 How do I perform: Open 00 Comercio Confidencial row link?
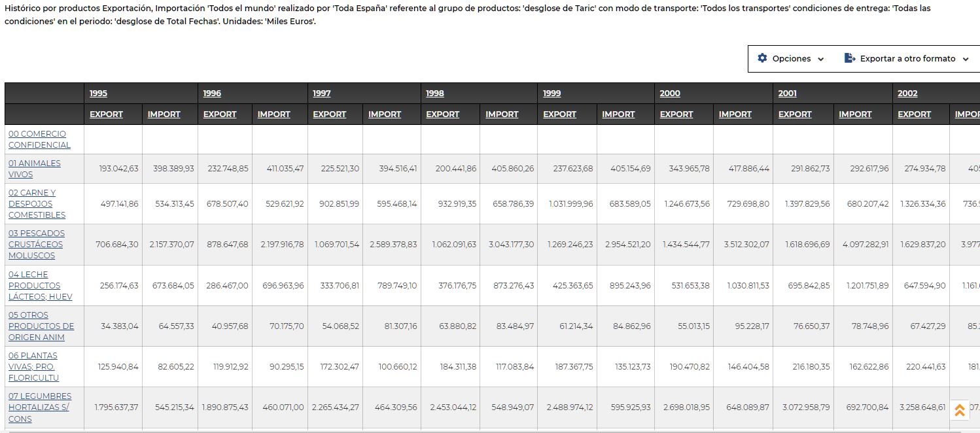pyautogui.click(x=39, y=139)
